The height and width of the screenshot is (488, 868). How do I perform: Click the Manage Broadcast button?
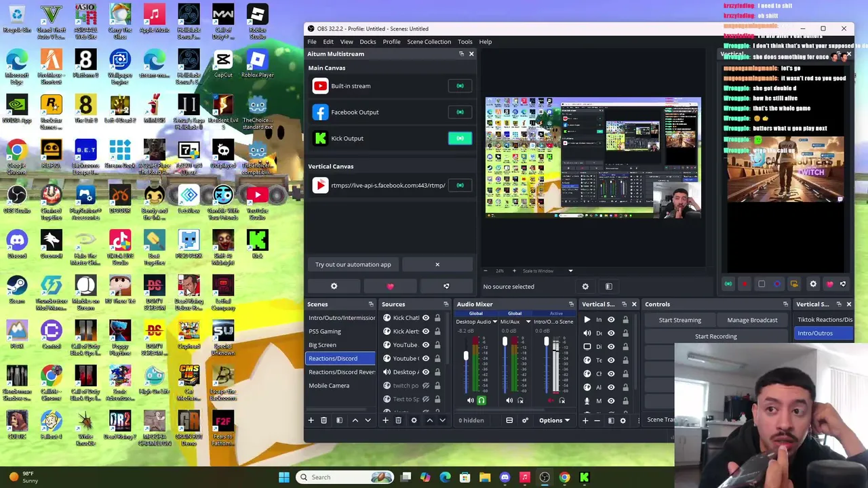click(752, 320)
